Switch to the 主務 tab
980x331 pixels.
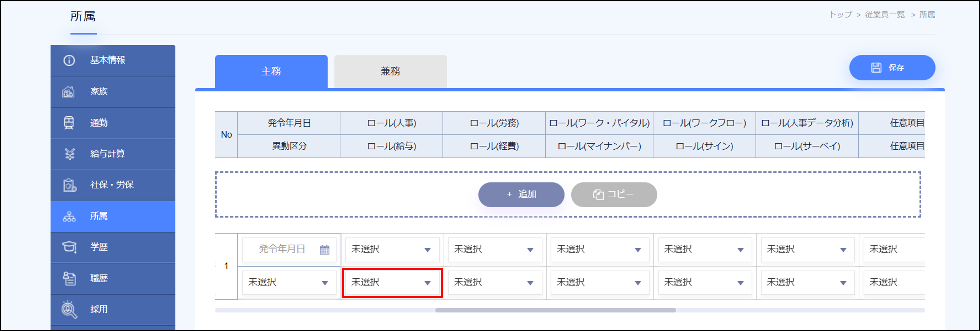[271, 71]
